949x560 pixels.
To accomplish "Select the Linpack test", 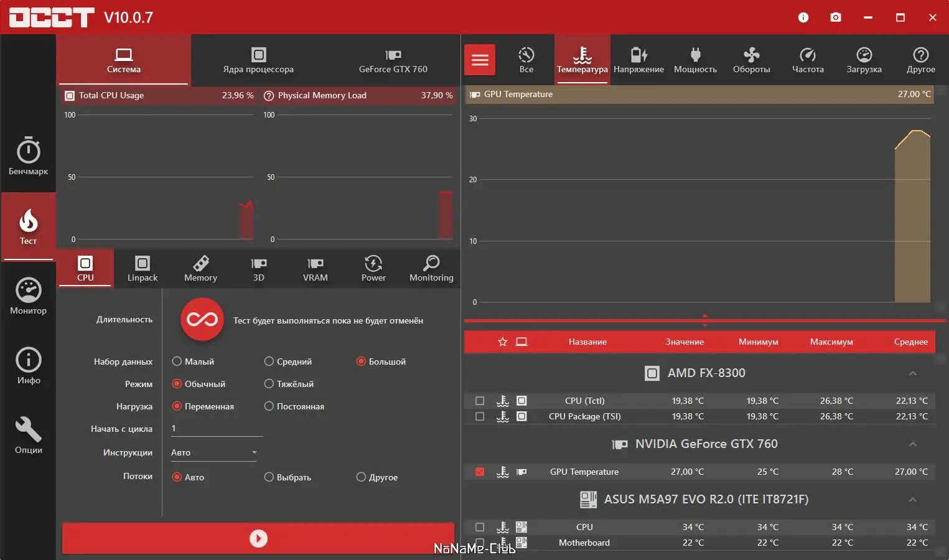I will click(x=143, y=268).
